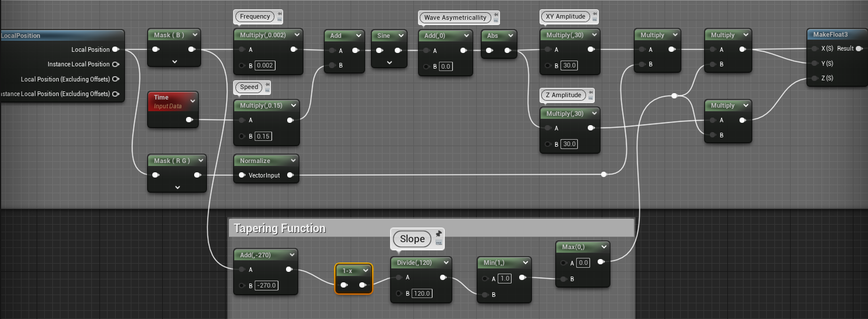
Task: Click the Divide node B value 120.0 field
Action: pyautogui.click(x=423, y=293)
